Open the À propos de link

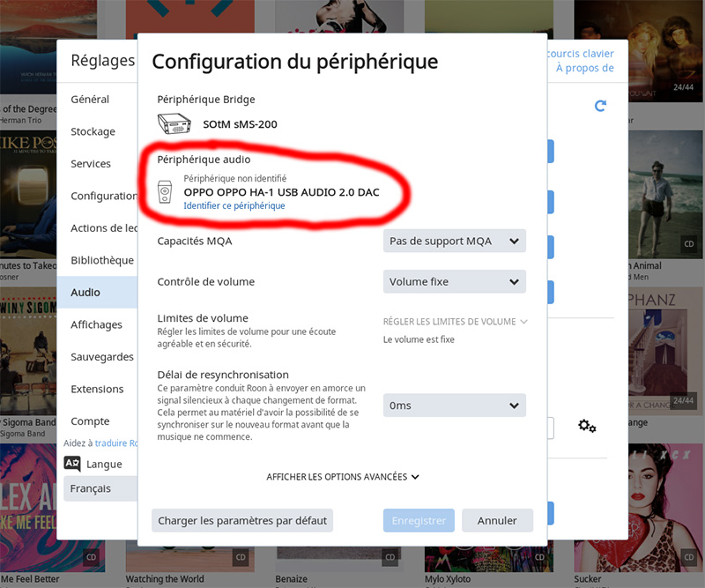(585, 68)
